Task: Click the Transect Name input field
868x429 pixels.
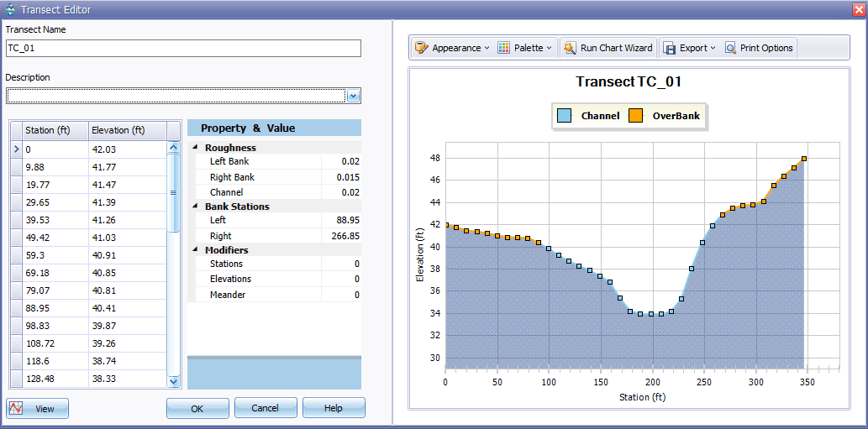Action: click(183, 49)
